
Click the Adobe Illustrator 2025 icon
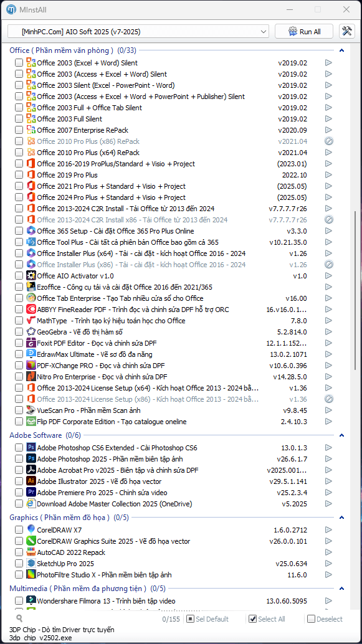31,481
